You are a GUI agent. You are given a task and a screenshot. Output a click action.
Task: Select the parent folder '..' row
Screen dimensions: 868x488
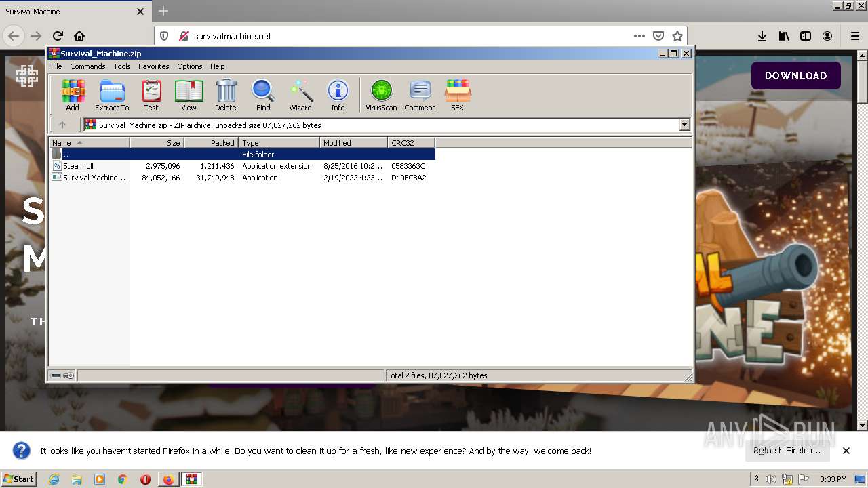[242, 155]
